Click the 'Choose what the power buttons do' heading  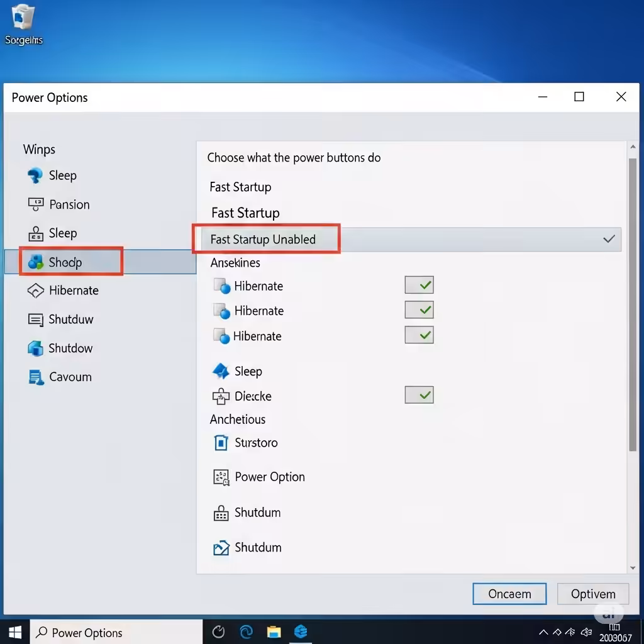point(294,158)
